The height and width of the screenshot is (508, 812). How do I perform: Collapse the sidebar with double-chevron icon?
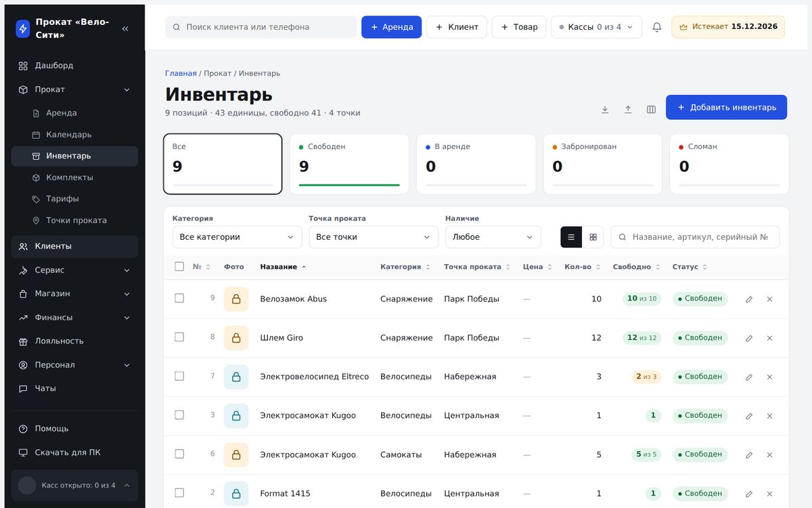(125, 28)
